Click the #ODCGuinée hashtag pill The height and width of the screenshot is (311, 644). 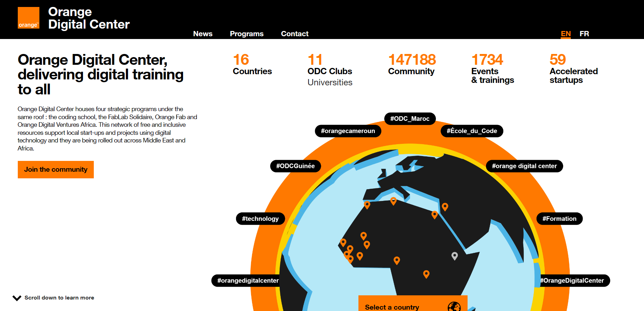point(296,166)
